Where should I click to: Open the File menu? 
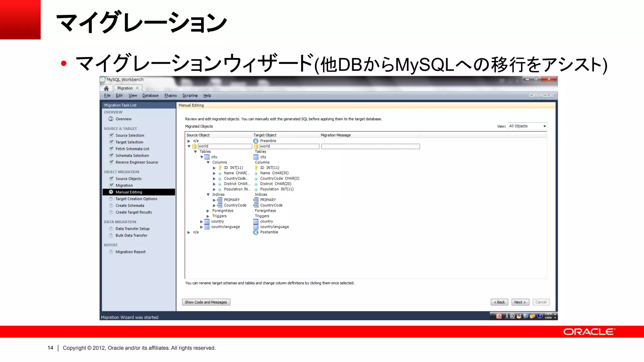click(107, 96)
